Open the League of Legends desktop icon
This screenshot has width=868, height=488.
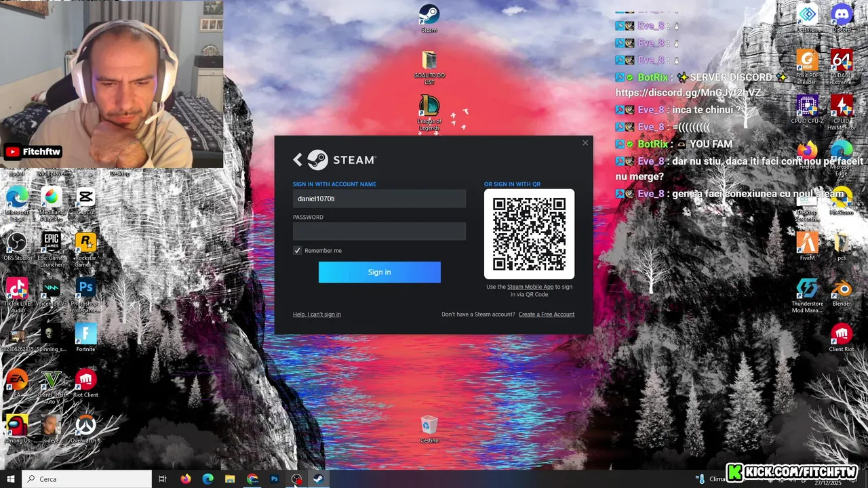click(x=429, y=113)
